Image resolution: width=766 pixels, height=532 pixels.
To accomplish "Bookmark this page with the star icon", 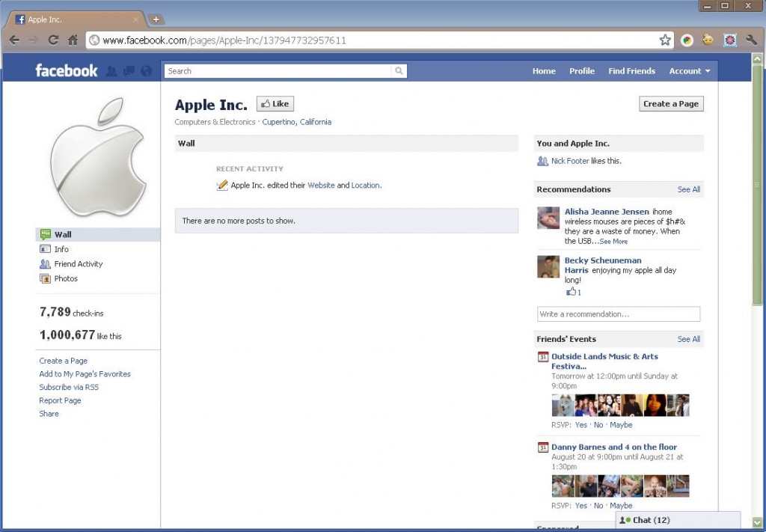I will pyautogui.click(x=665, y=40).
